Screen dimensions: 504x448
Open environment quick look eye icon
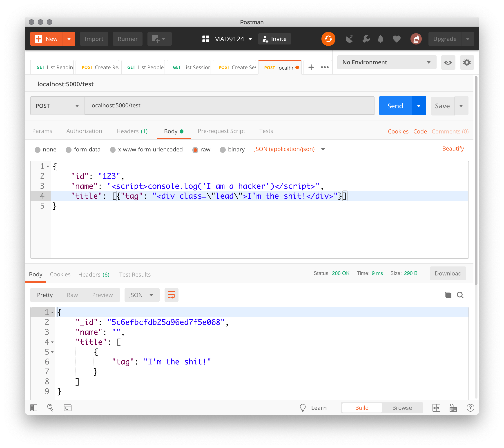pyautogui.click(x=448, y=63)
